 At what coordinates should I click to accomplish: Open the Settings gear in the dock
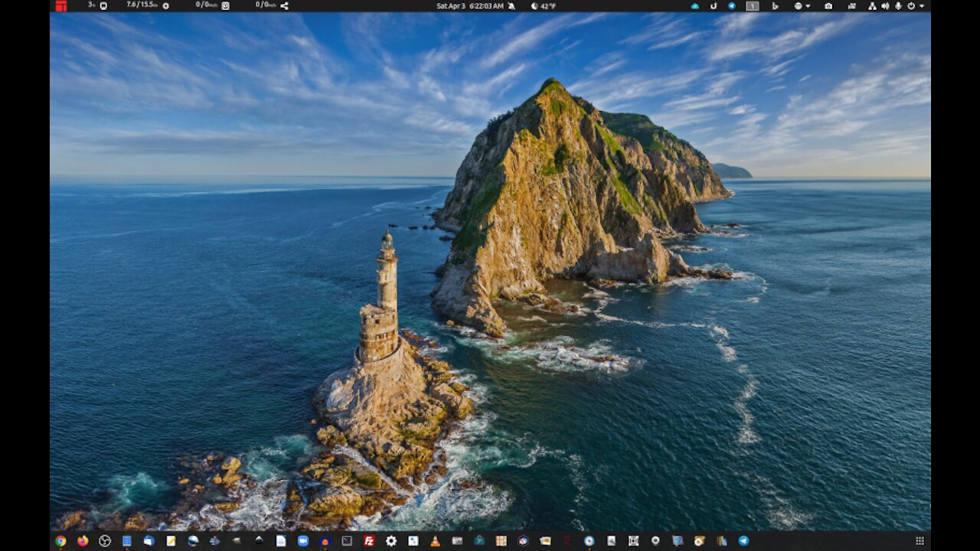391,541
